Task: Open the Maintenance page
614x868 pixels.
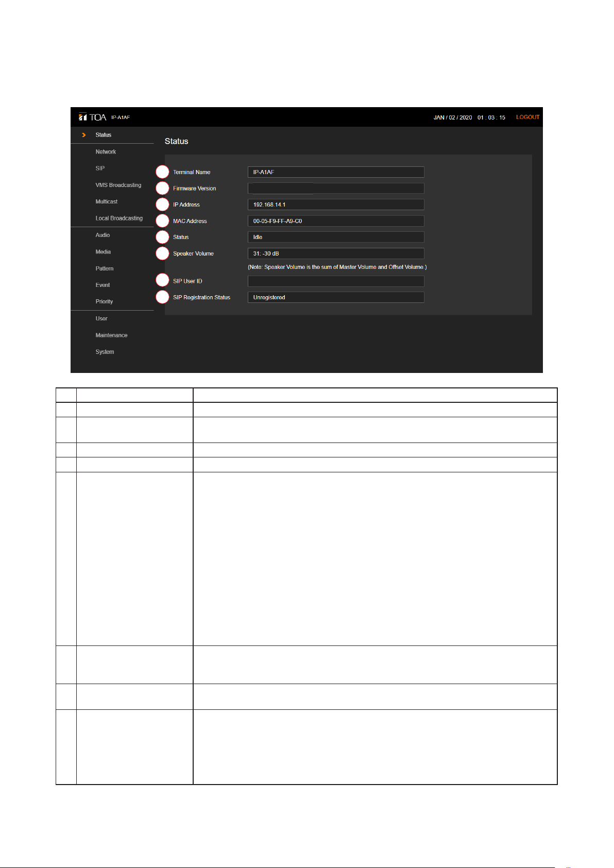Action: 111,335
